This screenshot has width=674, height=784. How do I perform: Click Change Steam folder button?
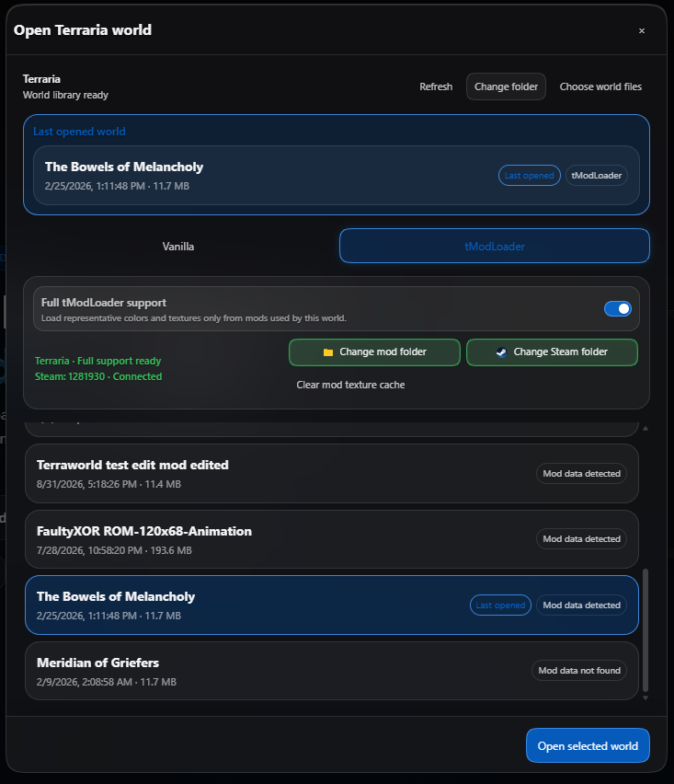[x=552, y=352]
